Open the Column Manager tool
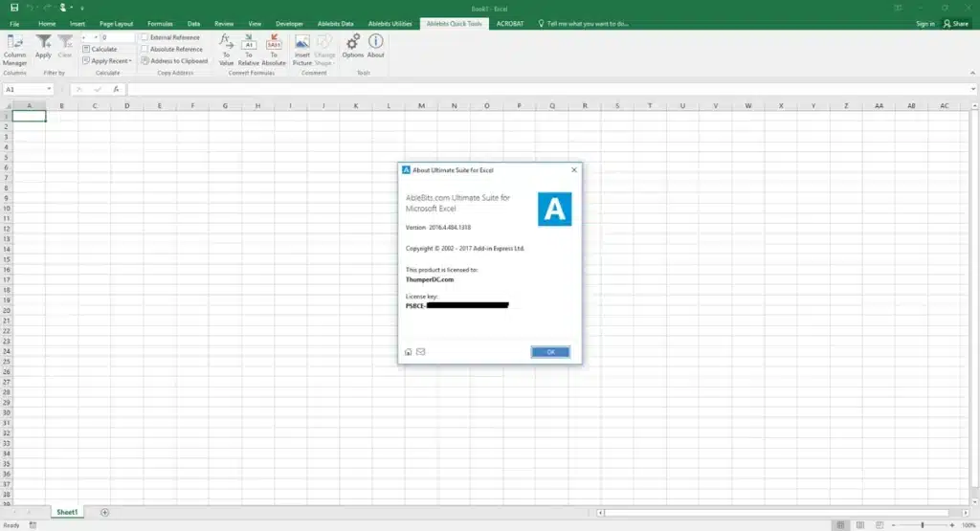This screenshot has height=531, width=980. click(14, 50)
